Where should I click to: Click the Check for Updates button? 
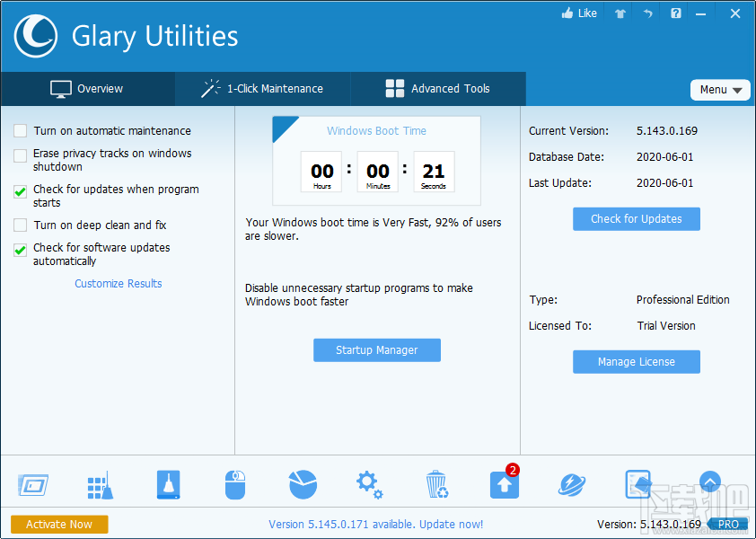tap(636, 218)
